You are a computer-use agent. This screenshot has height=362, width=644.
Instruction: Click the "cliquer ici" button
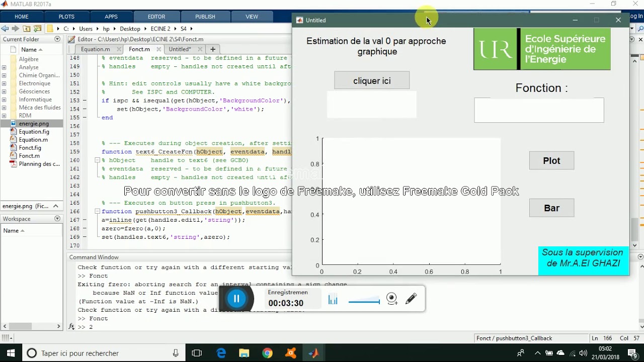click(x=372, y=80)
